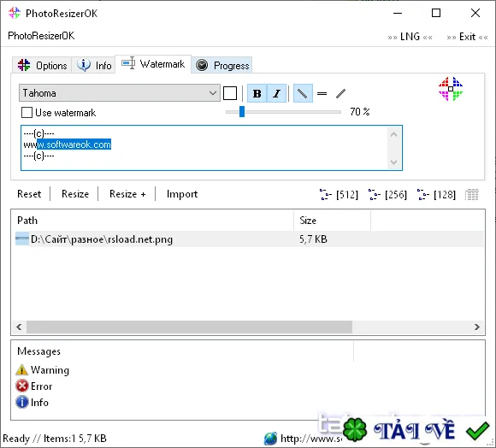Select the upward diagonal watermark direction
This screenshot has height=448, width=496.
pos(340,93)
